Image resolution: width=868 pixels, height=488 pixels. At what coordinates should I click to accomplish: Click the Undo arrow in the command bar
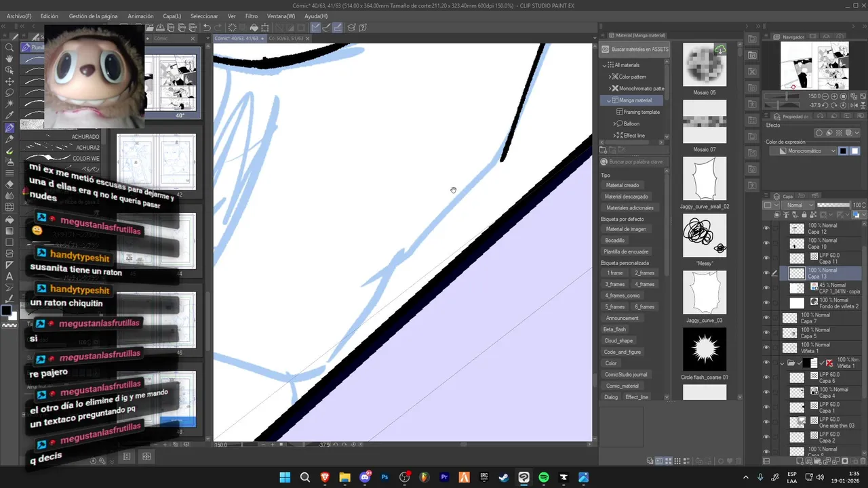[207, 28]
